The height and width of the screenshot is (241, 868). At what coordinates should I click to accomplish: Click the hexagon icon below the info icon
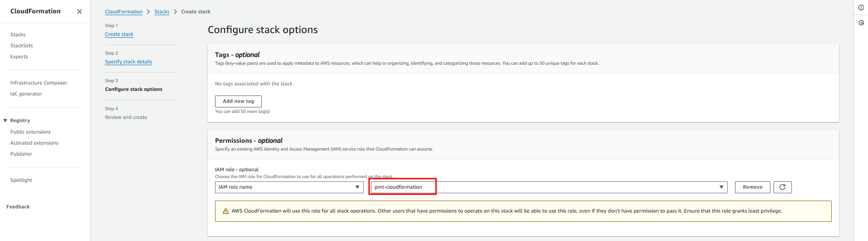(x=861, y=22)
